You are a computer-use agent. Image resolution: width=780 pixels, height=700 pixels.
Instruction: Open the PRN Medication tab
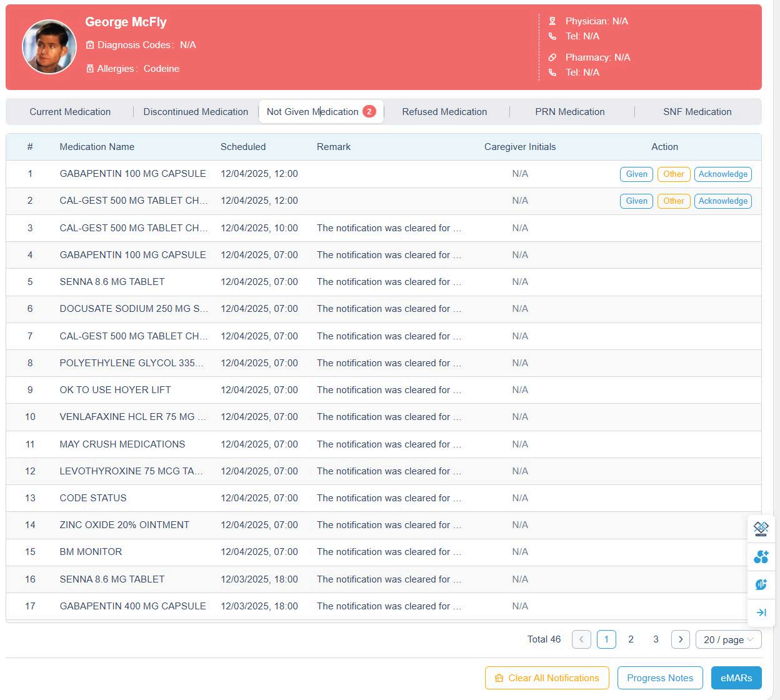pyautogui.click(x=569, y=112)
